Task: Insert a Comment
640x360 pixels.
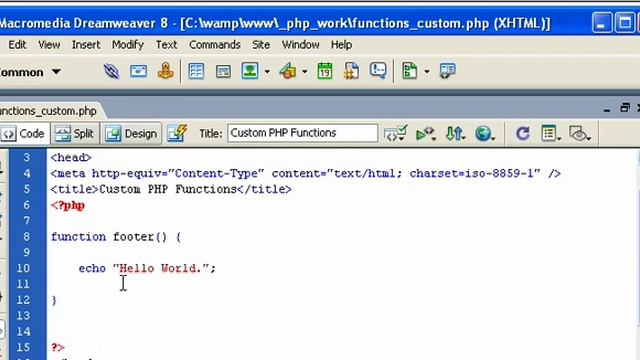Action: pos(378,71)
